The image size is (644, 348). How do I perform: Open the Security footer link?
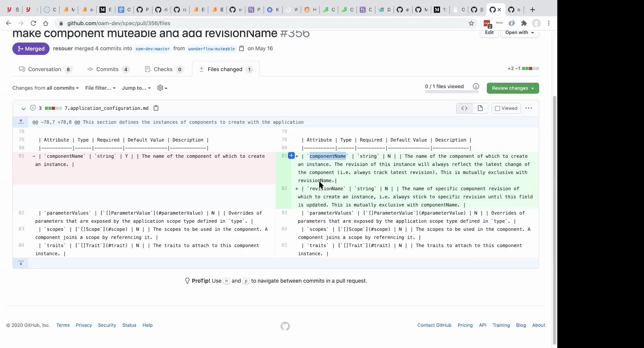(x=107, y=325)
